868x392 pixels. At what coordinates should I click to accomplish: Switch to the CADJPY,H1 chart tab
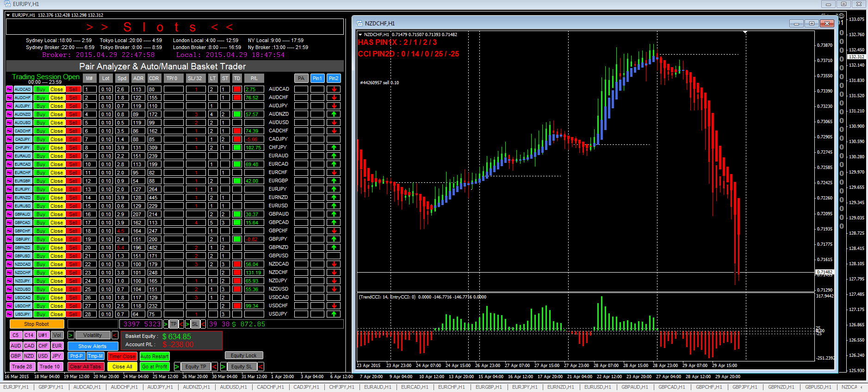[306, 387]
